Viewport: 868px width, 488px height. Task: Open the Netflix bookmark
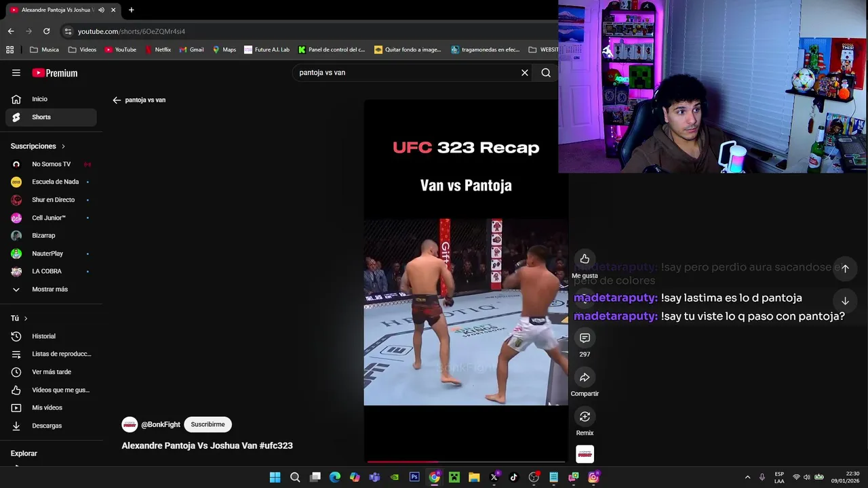click(158, 49)
